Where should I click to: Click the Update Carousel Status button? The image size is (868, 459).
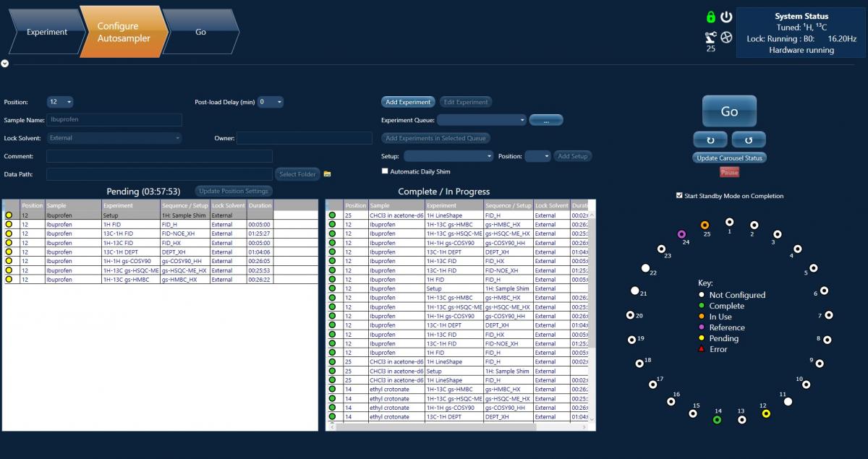pyautogui.click(x=728, y=158)
